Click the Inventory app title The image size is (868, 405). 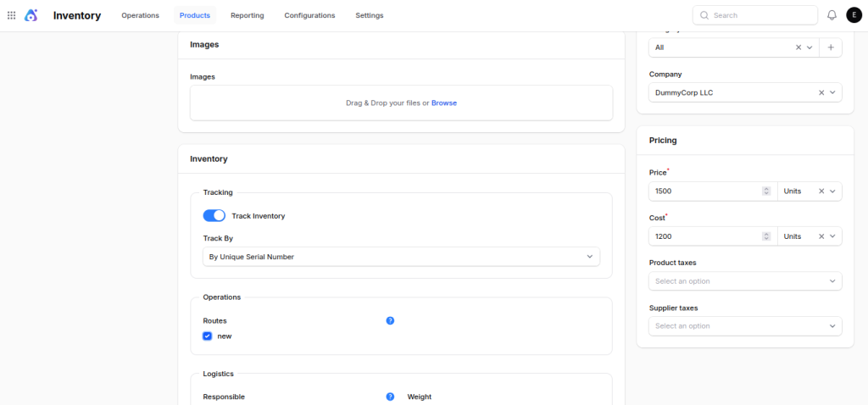tap(77, 15)
